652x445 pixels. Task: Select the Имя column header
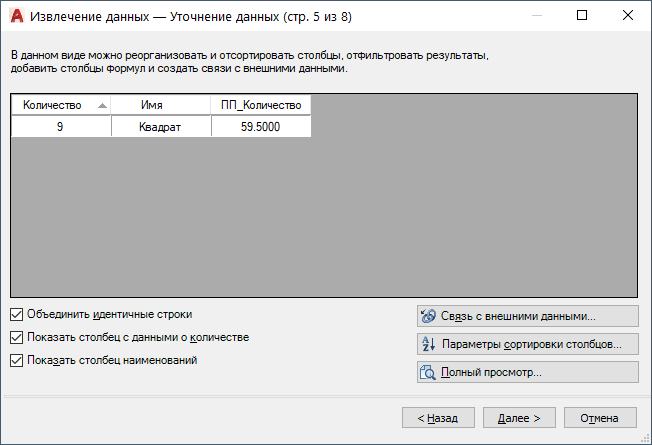[x=160, y=105]
